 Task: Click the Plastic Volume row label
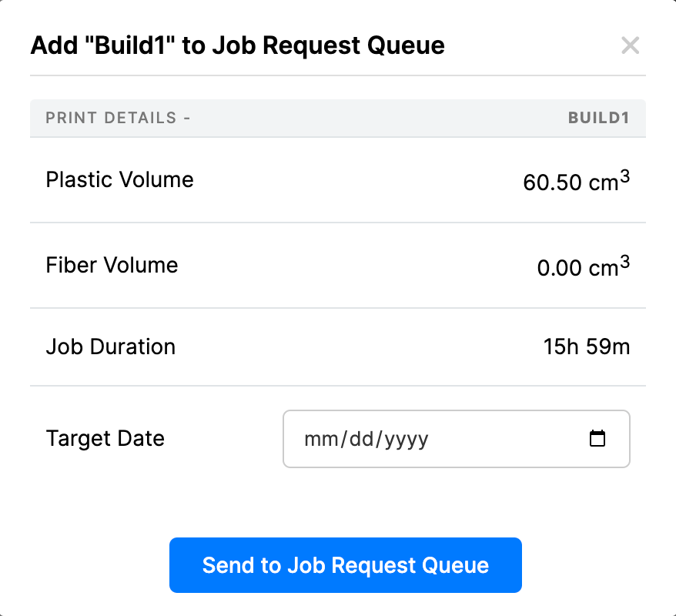pyautogui.click(x=119, y=179)
